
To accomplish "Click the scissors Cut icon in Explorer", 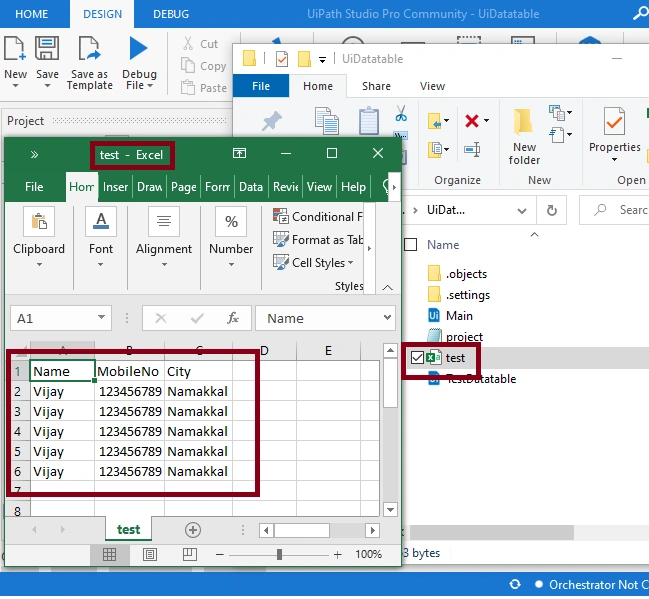I will 401,113.
